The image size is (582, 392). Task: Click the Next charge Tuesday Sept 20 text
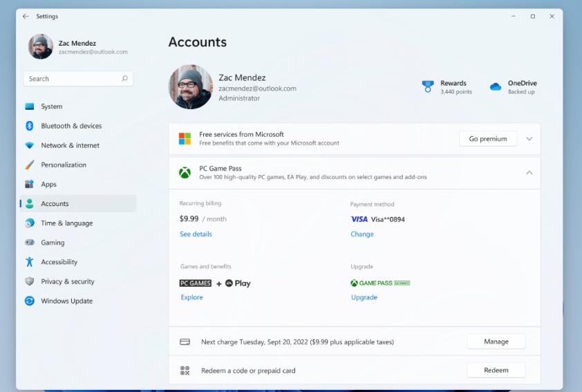point(297,342)
